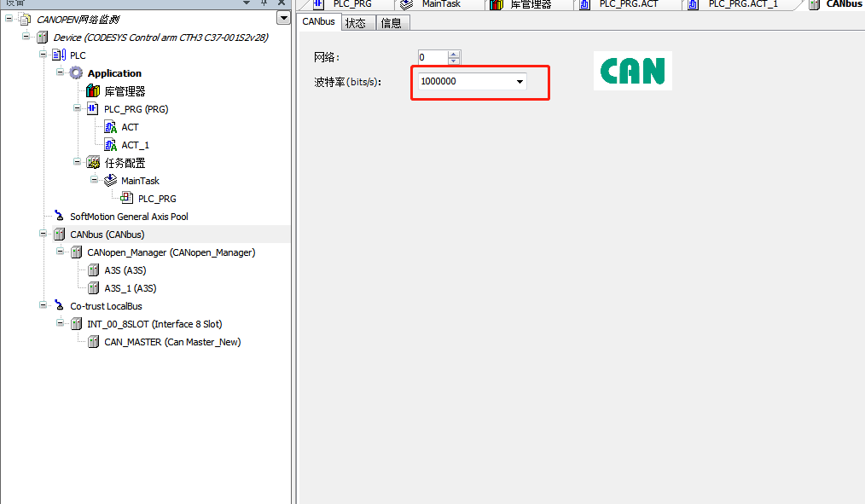
Task: Select the 库管理器 tree item label
Action: point(125,91)
